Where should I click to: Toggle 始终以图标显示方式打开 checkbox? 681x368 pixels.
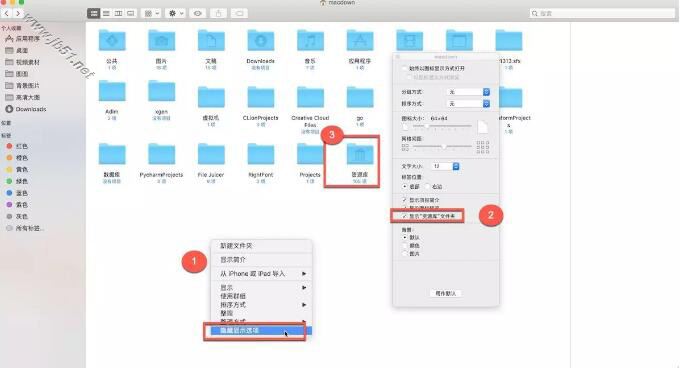[404, 68]
